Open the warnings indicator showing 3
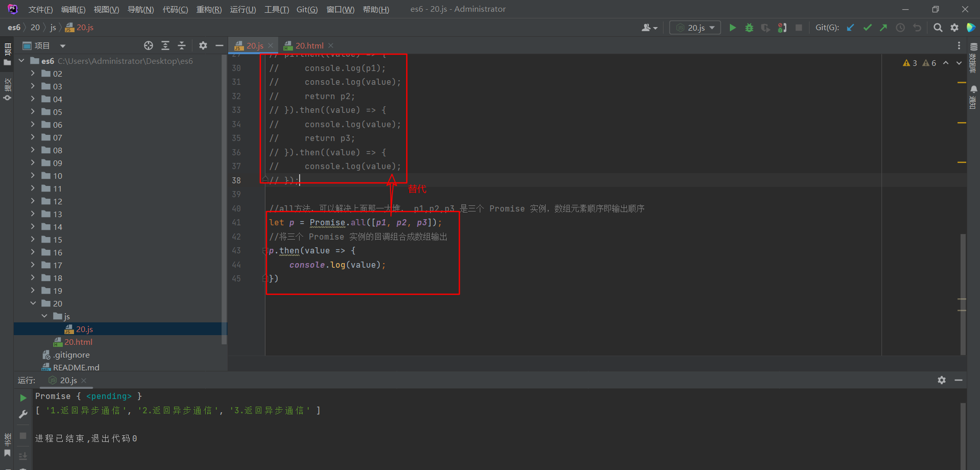The height and width of the screenshot is (470, 980). pos(910,63)
